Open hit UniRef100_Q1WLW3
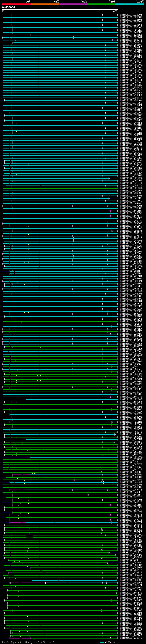 coord(131,15)
